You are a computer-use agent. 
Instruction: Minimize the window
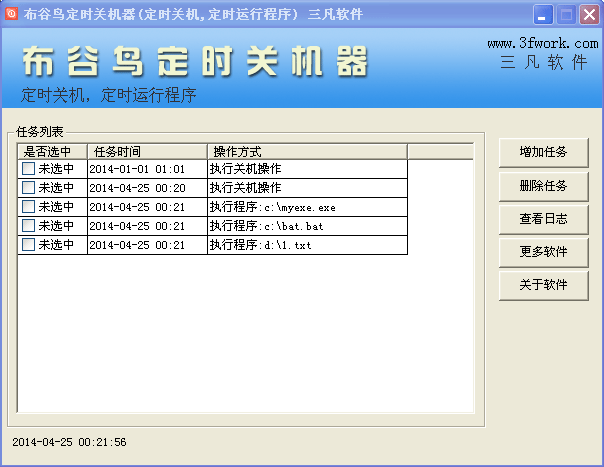[543, 14]
